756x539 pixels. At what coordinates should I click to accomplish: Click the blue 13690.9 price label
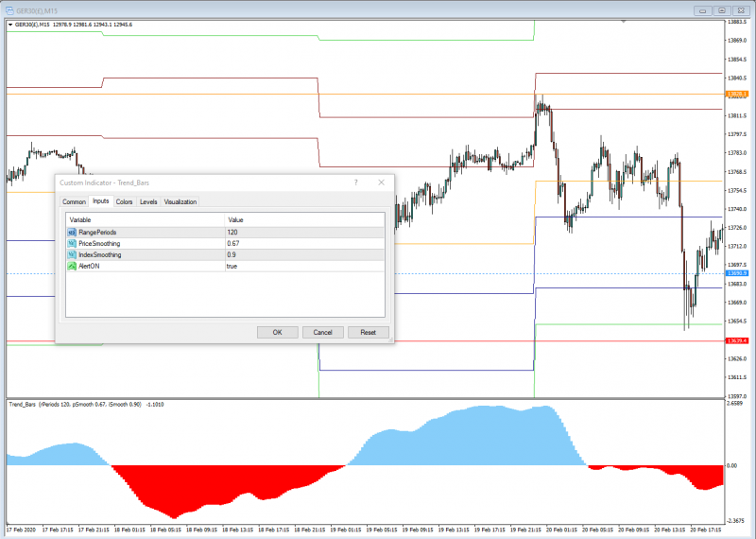pos(737,273)
